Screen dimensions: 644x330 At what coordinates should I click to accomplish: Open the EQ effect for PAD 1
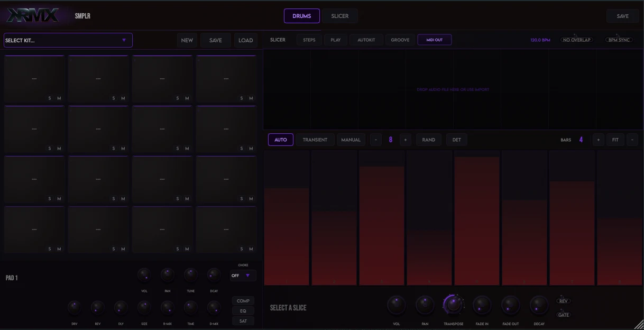(243, 311)
